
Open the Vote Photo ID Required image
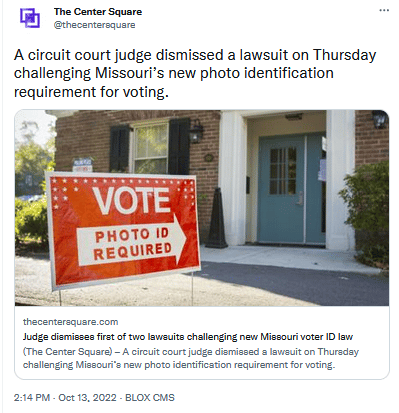point(202,208)
